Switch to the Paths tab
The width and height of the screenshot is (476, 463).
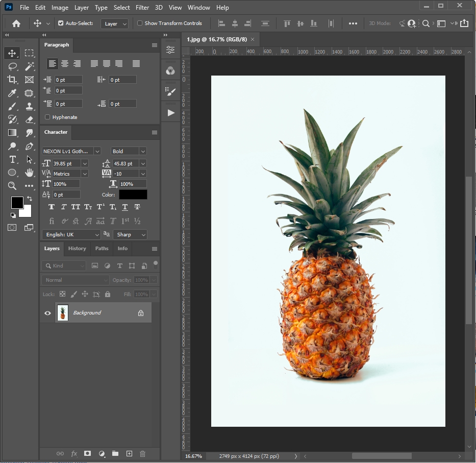point(102,249)
